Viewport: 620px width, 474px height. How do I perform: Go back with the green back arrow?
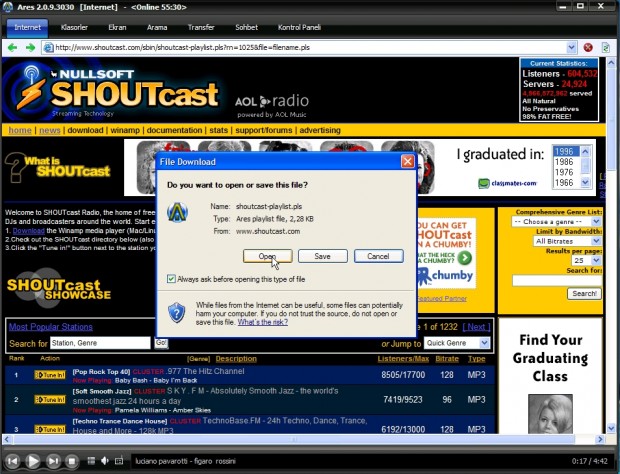click(12, 48)
